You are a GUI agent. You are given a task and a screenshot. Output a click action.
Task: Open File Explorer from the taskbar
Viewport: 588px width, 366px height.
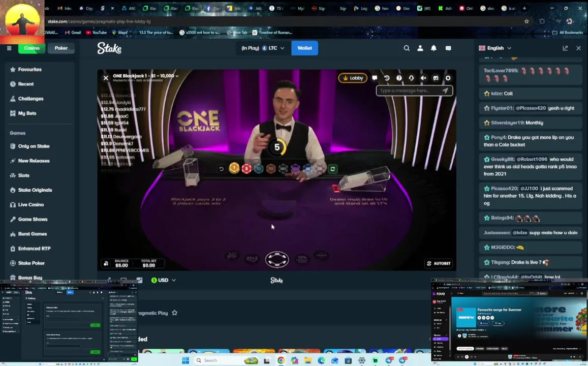[x=308, y=360]
